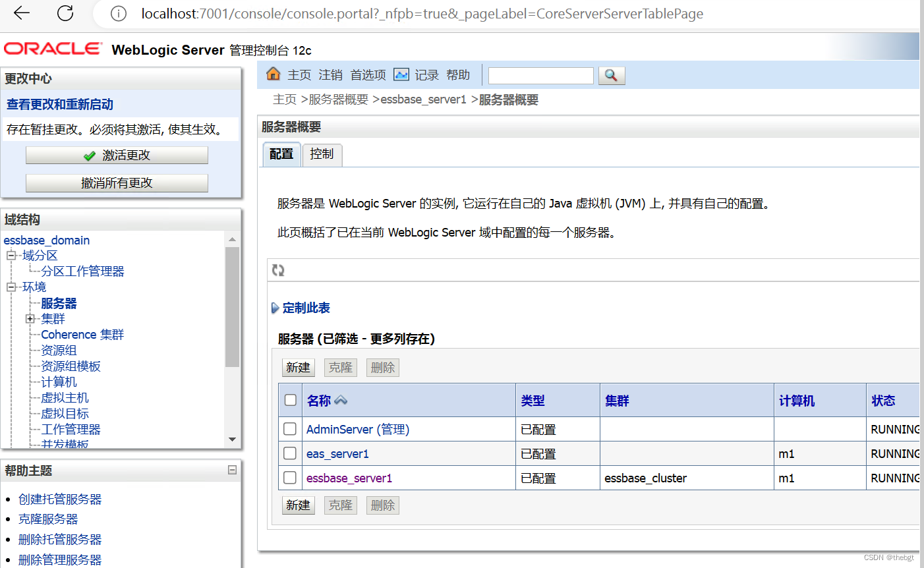Screen dimensions: 924x568
Task: Open 首选项 from the top menu
Action: (x=367, y=74)
